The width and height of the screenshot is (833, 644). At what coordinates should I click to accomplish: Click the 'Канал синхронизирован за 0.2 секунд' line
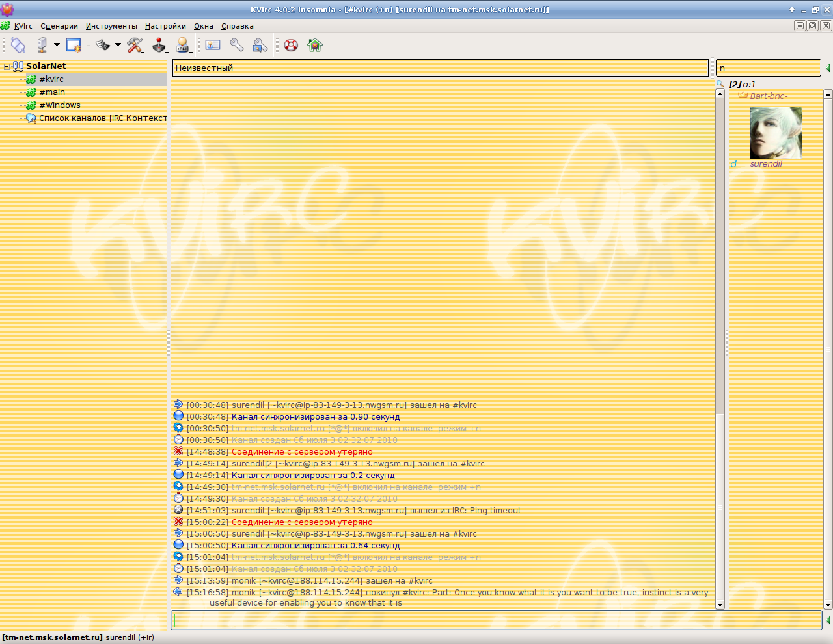313,476
